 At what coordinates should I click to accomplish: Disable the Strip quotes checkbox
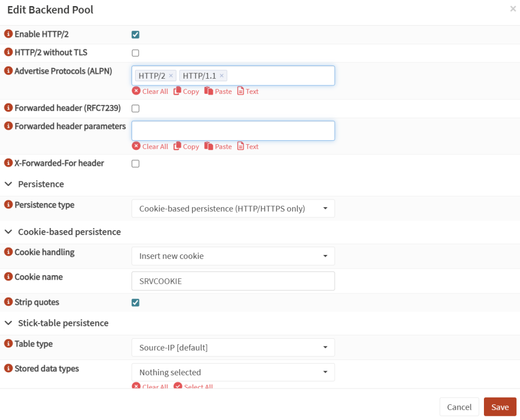coord(135,302)
